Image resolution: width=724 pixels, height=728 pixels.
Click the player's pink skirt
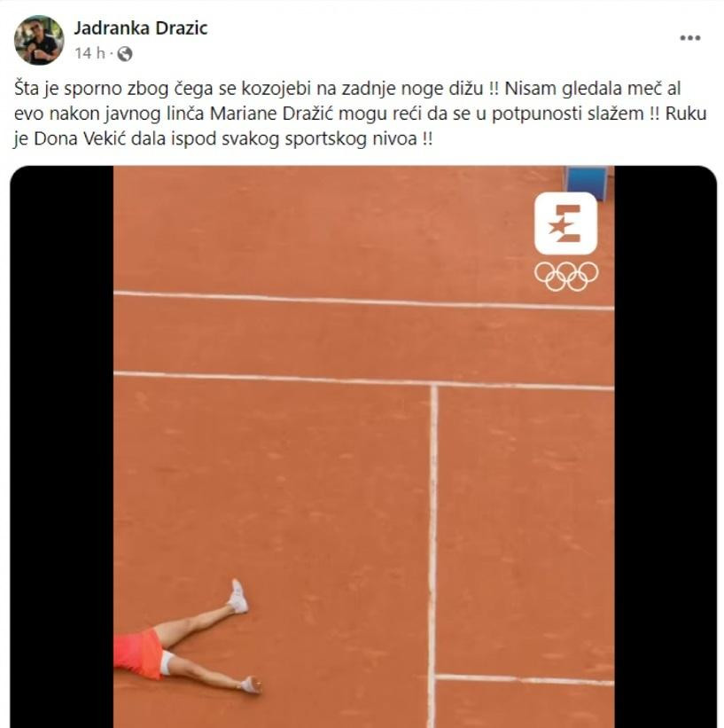(138, 654)
